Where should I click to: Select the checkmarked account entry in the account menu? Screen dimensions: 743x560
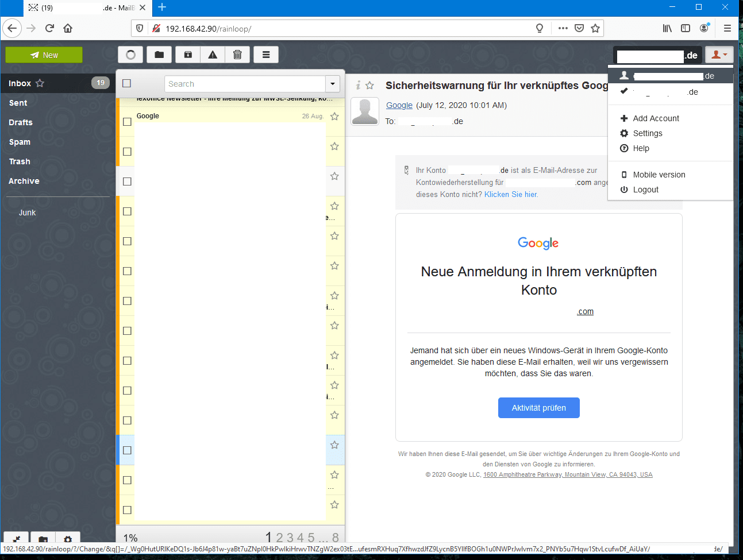(670, 92)
